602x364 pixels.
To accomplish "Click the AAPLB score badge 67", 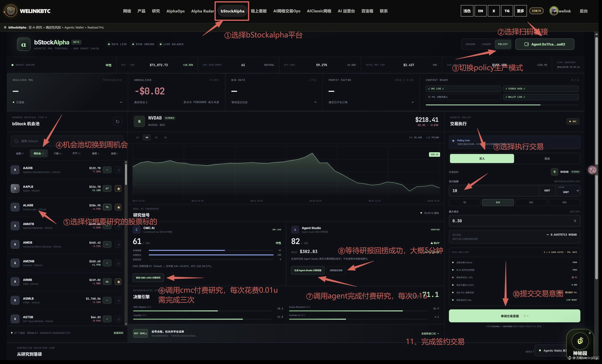I will pyautogui.click(x=107, y=188).
